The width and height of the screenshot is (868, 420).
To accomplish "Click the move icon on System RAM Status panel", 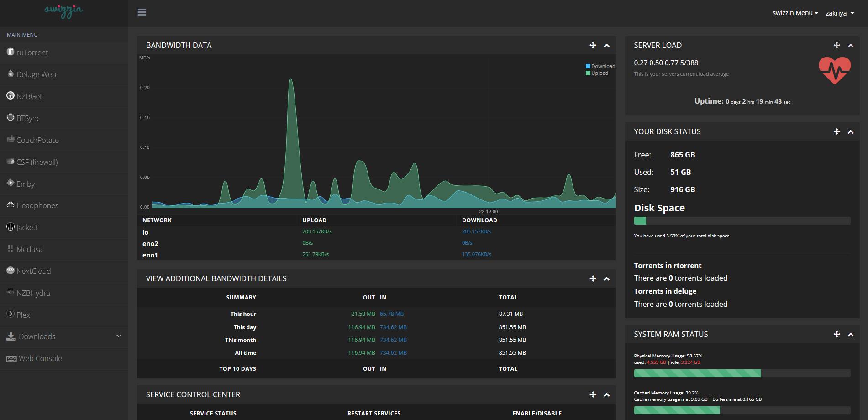I will pos(836,334).
